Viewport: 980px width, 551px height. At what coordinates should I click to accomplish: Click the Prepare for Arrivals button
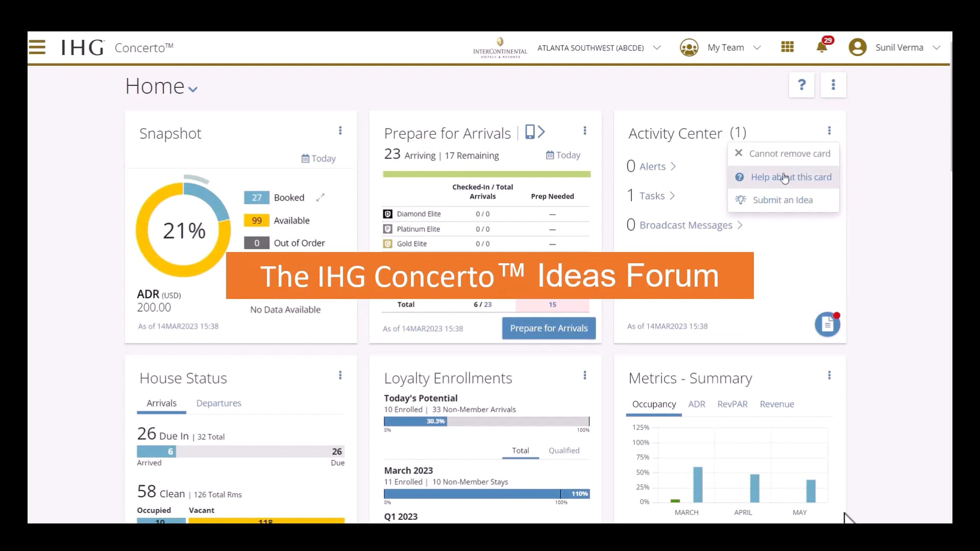548,329
